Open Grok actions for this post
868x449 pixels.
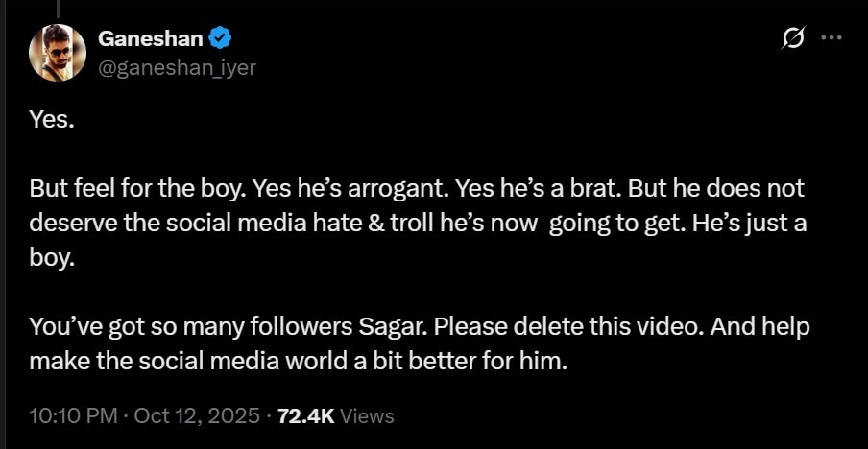click(x=793, y=38)
